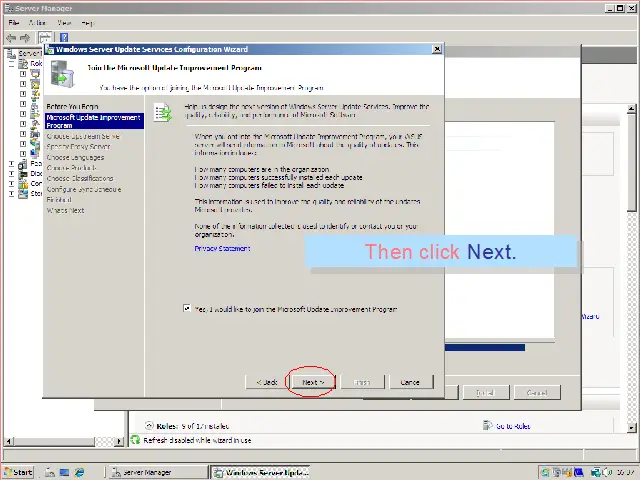This screenshot has width=640, height=480.
Task: Select the Choose Upstream Server step
Action: [83, 136]
